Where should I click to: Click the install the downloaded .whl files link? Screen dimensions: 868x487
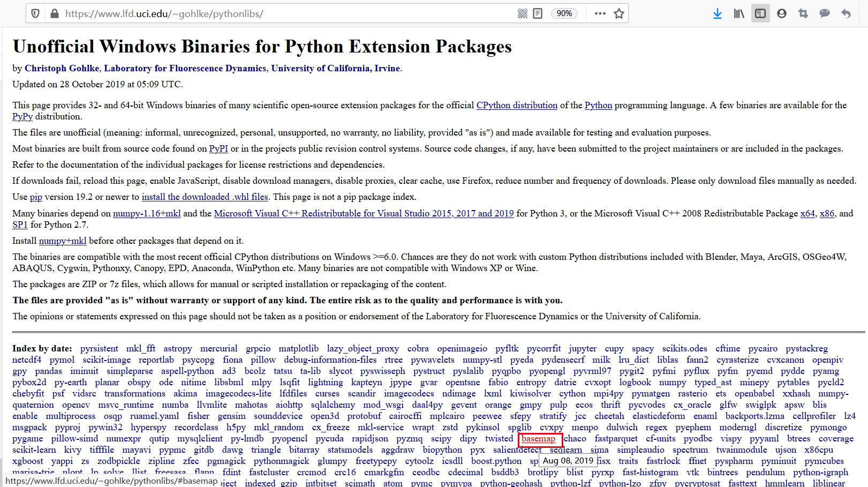click(205, 197)
